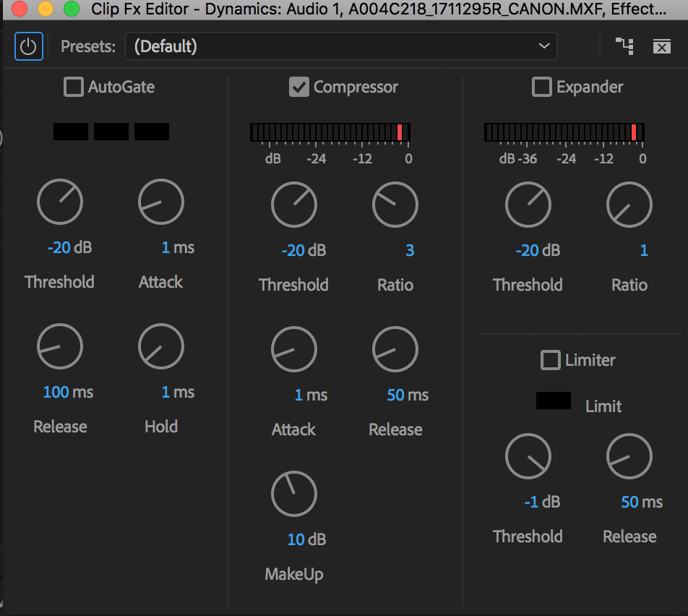The width and height of the screenshot is (688, 616).
Task: Toggle the effect power bypass button
Action: (28, 46)
